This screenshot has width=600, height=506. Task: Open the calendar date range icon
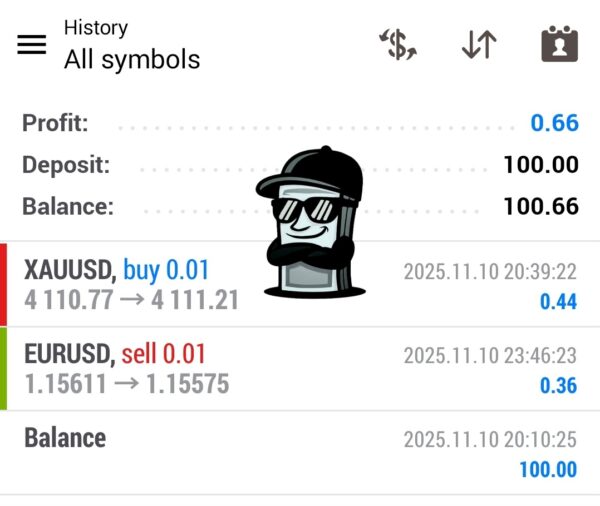pyautogui.click(x=559, y=45)
